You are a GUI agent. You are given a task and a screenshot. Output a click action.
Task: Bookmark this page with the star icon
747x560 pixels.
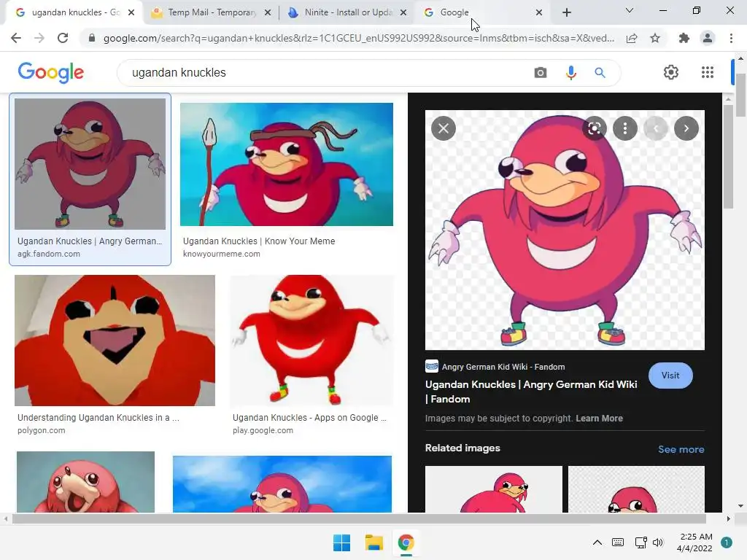[655, 38]
